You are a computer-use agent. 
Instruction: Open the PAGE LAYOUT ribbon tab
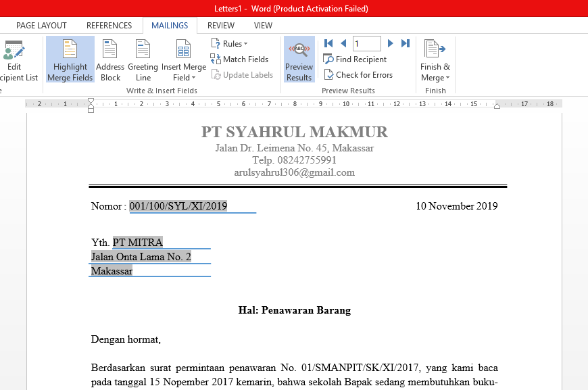click(41, 25)
